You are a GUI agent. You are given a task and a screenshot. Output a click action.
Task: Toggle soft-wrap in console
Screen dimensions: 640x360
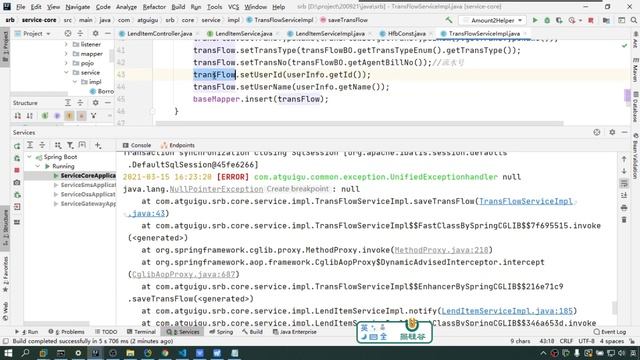pyautogui.click(x=624, y=183)
